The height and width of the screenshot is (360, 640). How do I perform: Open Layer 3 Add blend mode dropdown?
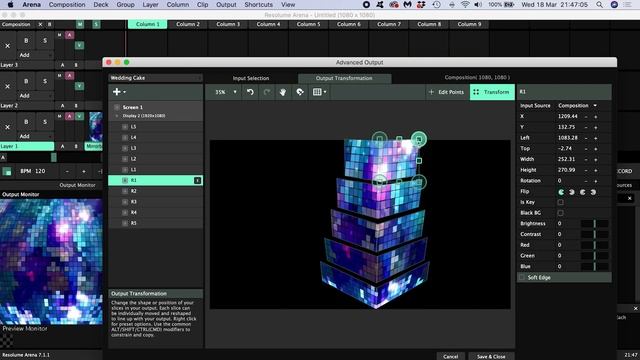point(36,55)
